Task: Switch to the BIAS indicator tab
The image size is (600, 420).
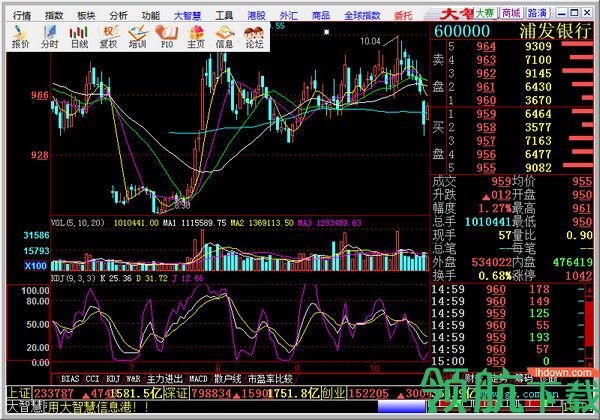Action: coord(70,379)
